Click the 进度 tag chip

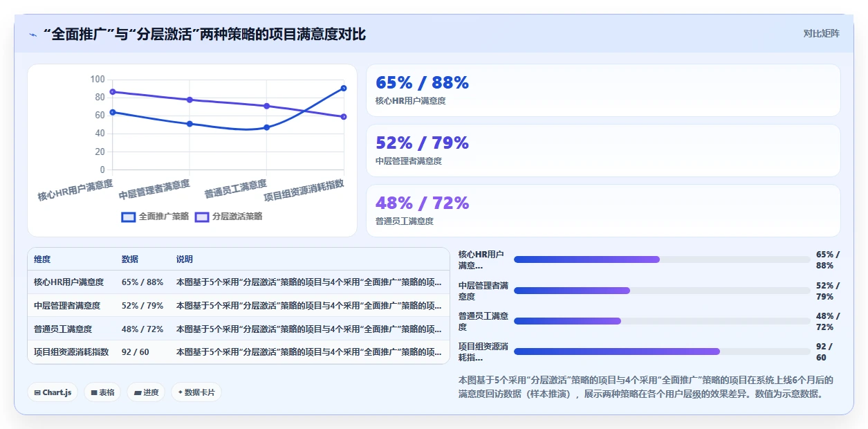pyautogui.click(x=146, y=392)
